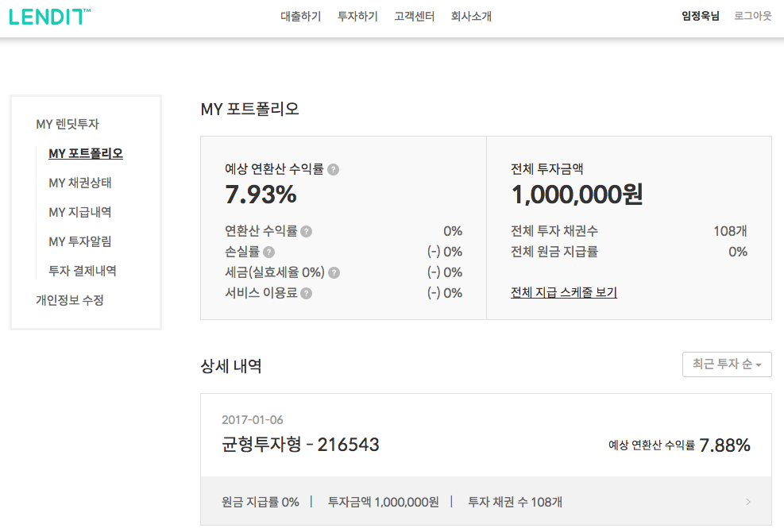Open the 투자하기 menu
This screenshot has width=784, height=532.
point(357,16)
